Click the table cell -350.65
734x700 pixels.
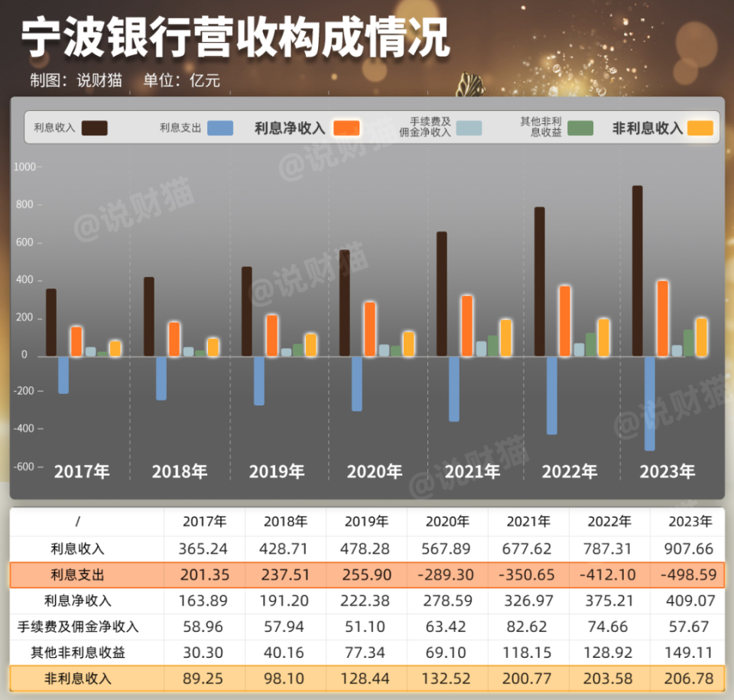tap(527, 575)
